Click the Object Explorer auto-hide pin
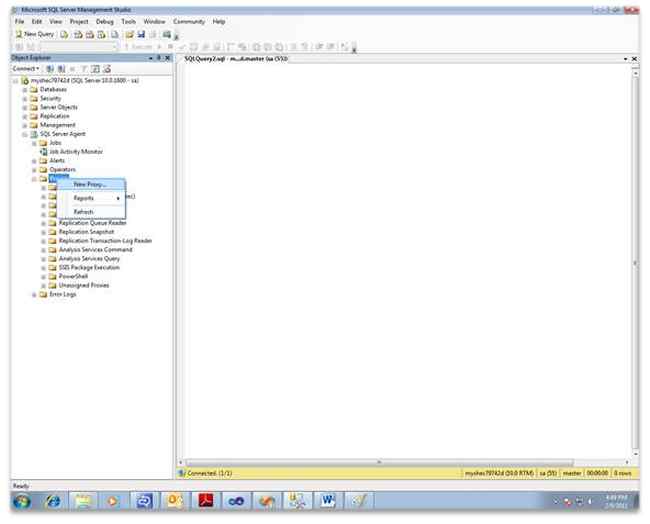The height and width of the screenshot is (524, 650). tap(159, 58)
